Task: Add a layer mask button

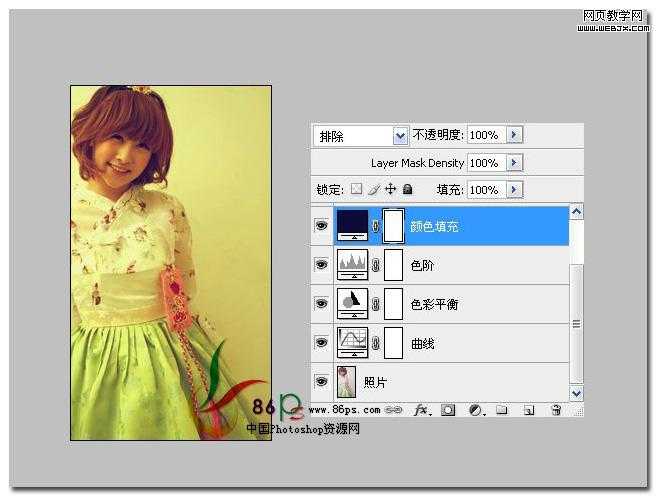Action: pos(448,410)
